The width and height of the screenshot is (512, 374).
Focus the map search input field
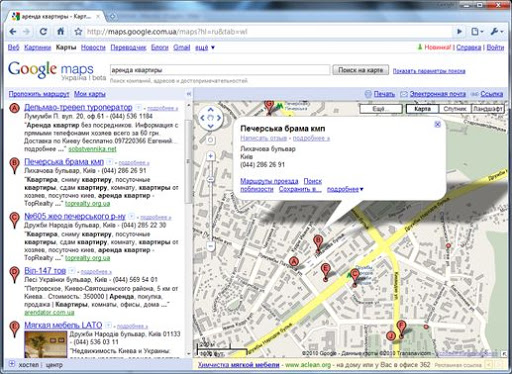click(x=220, y=70)
